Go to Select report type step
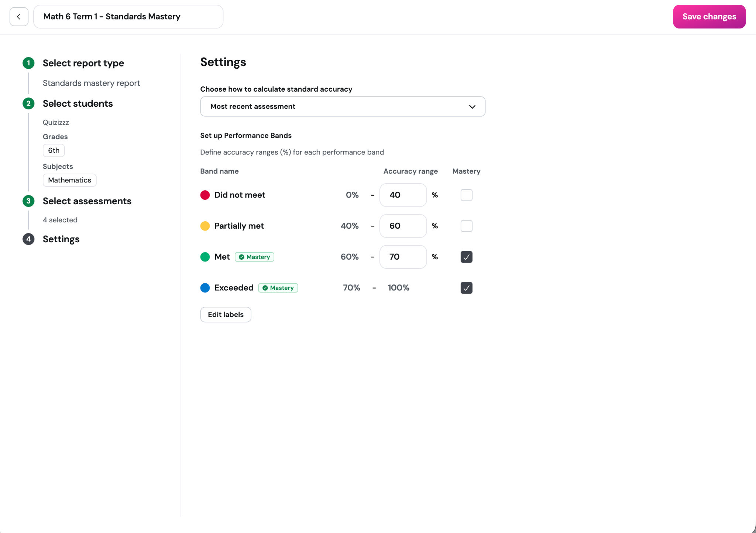The width and height of the screenshot is (756, 533). pyautogui.click(x=83, y=63)
